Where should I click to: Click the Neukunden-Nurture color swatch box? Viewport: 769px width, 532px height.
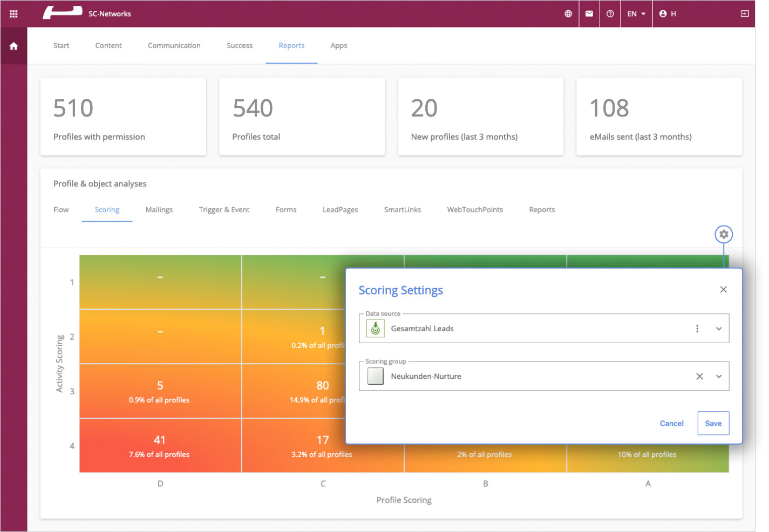pos(376,376)
